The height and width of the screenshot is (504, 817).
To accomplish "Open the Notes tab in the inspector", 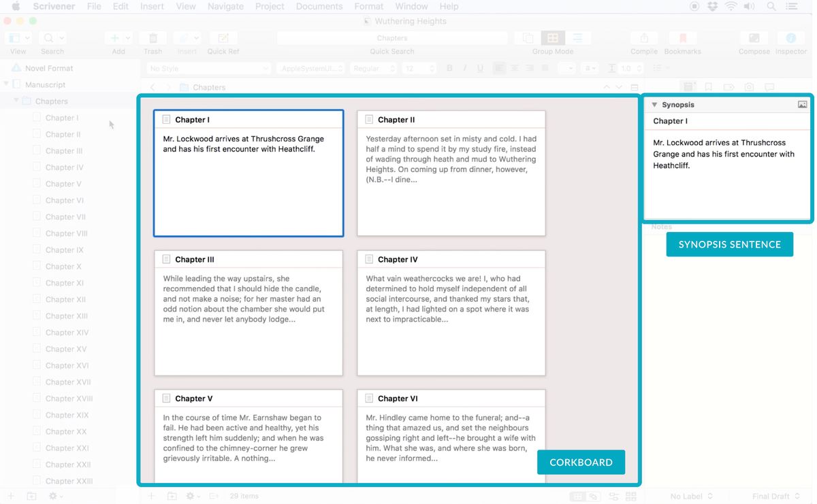I will [688, 87].
